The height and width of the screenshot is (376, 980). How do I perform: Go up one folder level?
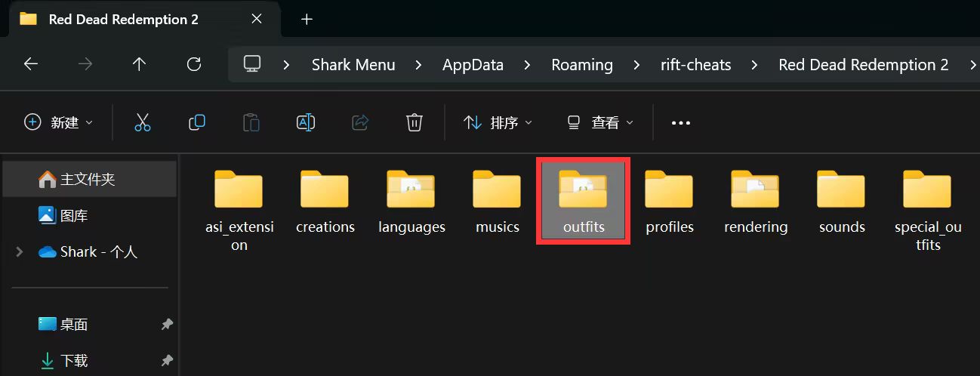coord(139,64)
